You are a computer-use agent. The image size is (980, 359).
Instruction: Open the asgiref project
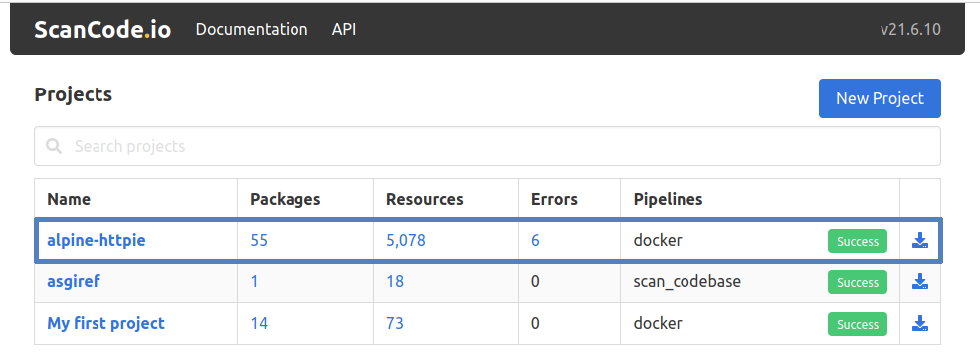[x=73, y=281]
